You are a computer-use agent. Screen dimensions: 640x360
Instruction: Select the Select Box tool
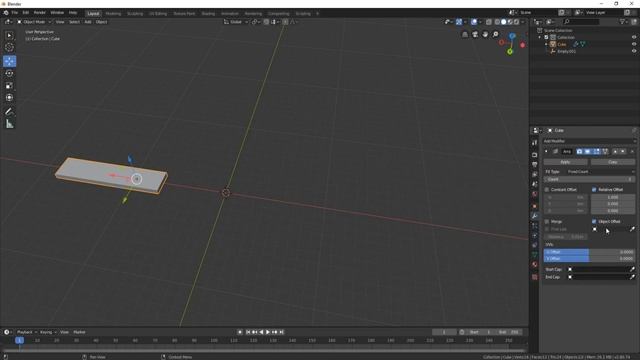9,36
